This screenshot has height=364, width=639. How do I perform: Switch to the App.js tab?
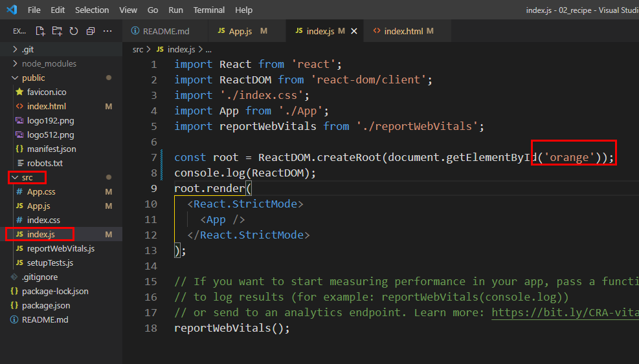coord(247,31)
